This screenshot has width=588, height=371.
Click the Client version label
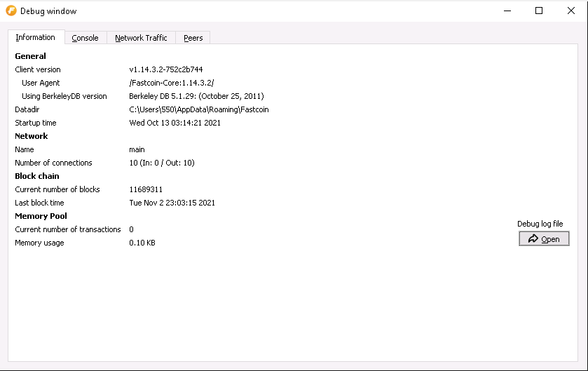click(38, 69)
